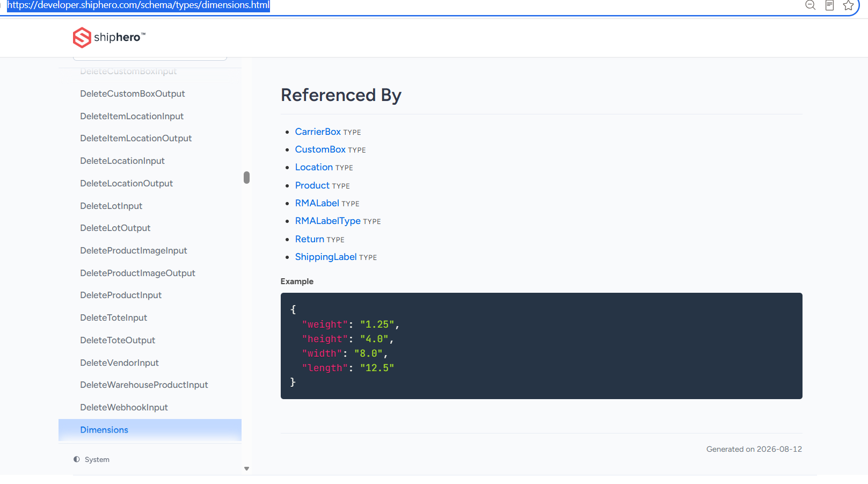Open the RMALabel type link

pos(317,203)
